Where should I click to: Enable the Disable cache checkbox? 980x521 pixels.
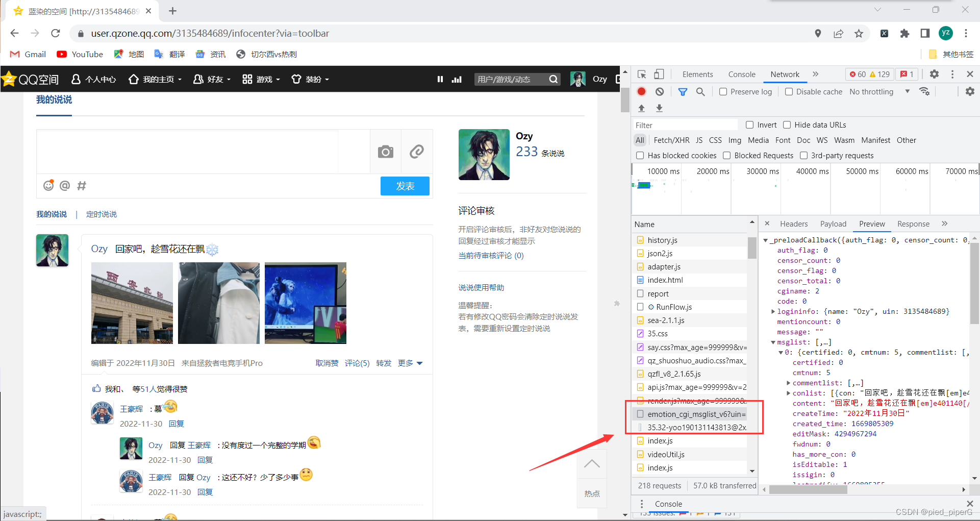click(789, 91)
